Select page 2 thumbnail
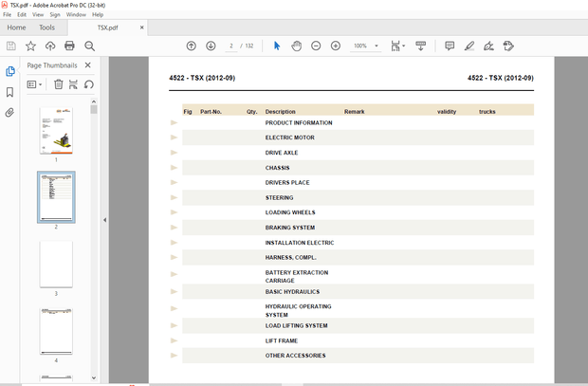The width and height of the screenshot is (588, 386). point(56,197)
